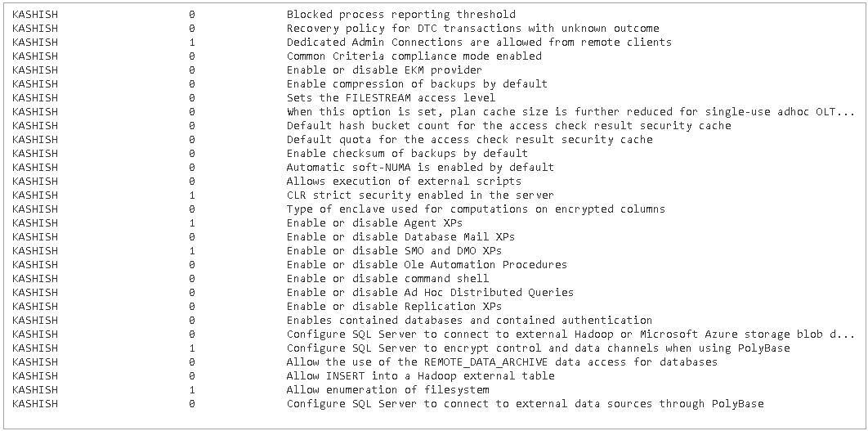Select 'Enable or disable Ad Hoc Distributed Queries'
The height and width of the screenshot is (431, 868).
point(430,292)
